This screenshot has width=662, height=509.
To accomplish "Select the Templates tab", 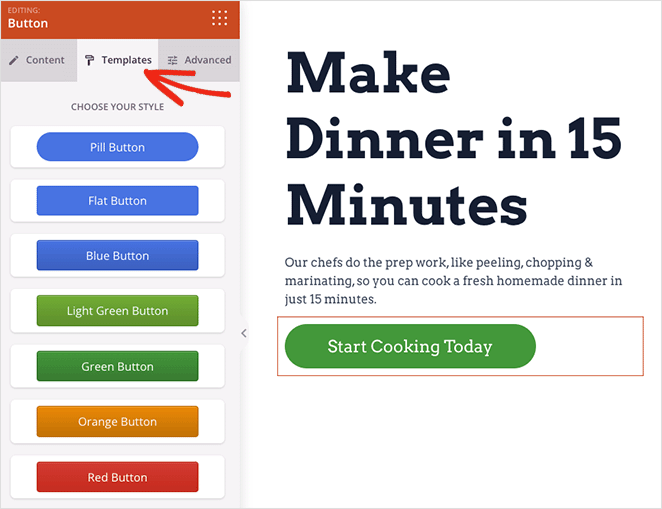I will tap(118, 60).
